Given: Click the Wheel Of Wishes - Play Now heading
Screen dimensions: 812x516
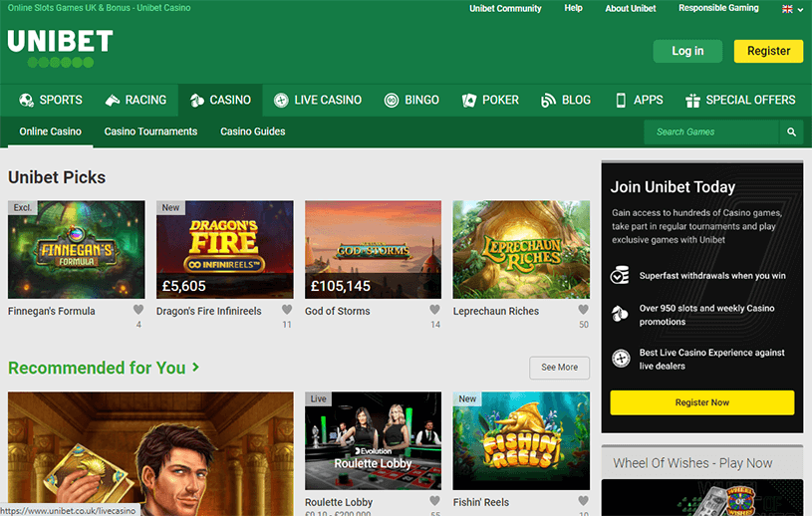Looking at the screenshot, I should [692, 463].
